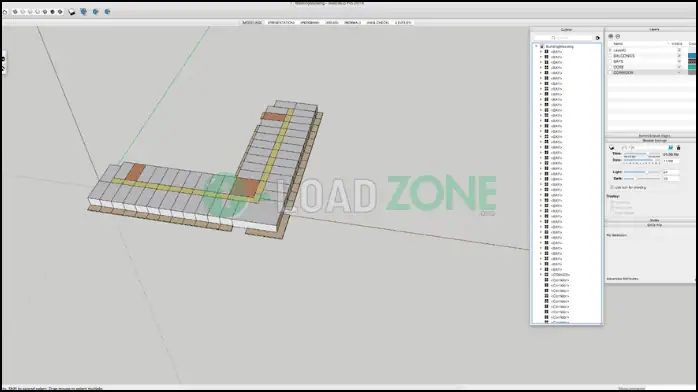
Task: Click the black-and-white cube toolbar icon
Action: coord(72,12)
